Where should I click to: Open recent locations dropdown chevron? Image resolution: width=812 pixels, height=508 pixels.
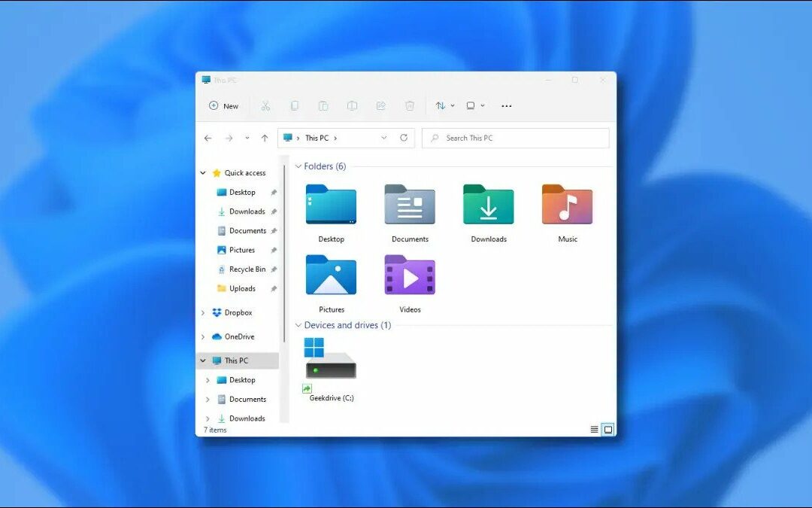pyautogui.click(x=247, y=138)
